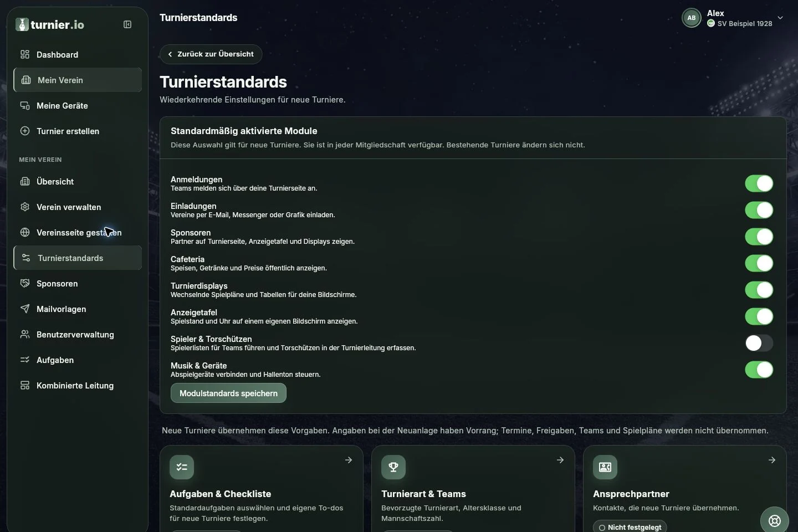
Task: Click the AB user avatar
Action: click(x=692, y=18)
